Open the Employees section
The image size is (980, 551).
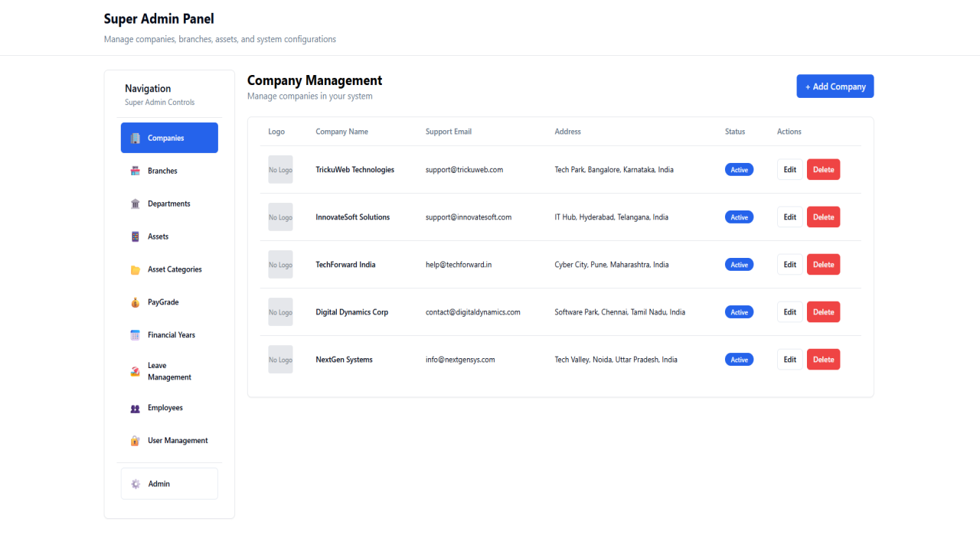[169, 408]
